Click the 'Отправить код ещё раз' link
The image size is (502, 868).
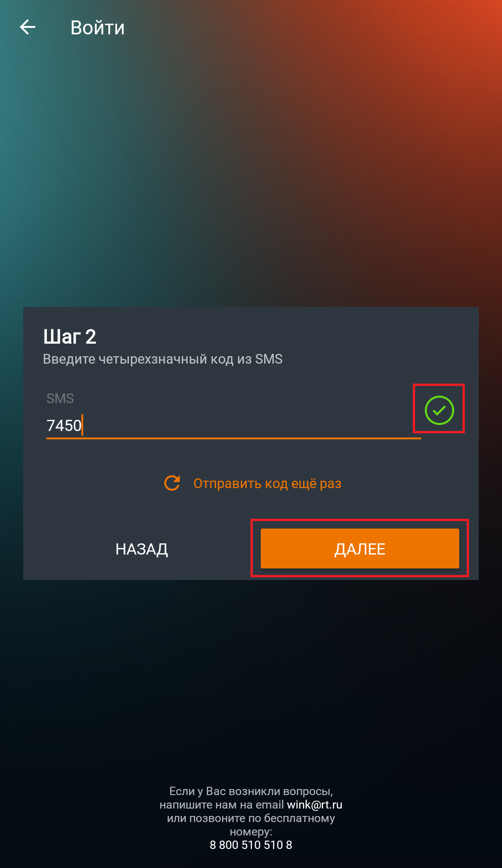point(267,483)
